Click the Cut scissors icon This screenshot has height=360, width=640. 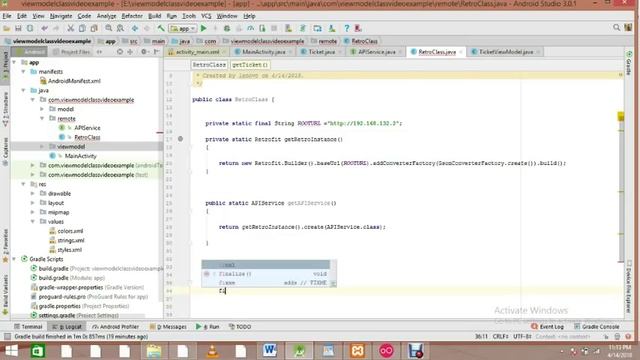pyautogui.click(x=71, y=29)
